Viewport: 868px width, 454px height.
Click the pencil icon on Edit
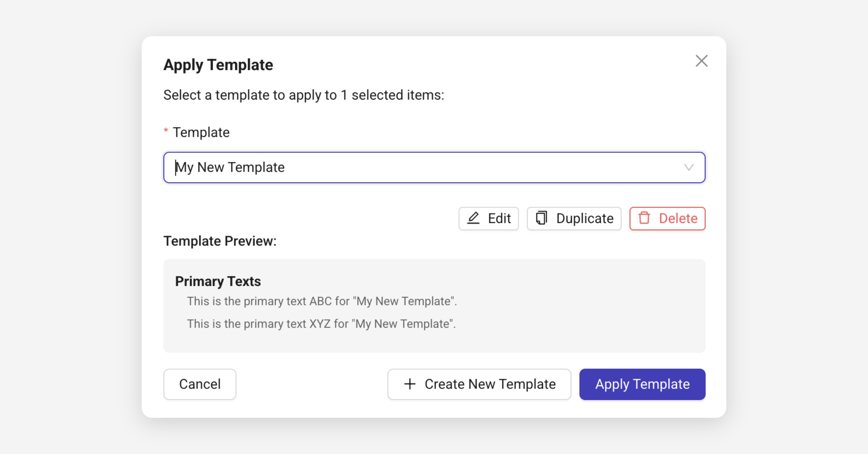pyautogui.click(x=473, y=218)
